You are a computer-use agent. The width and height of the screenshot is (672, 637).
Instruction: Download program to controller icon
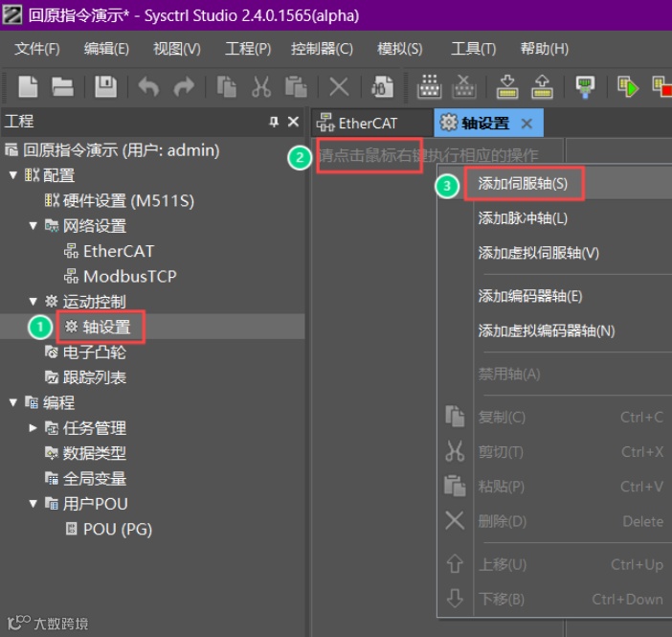coord(507,86)
